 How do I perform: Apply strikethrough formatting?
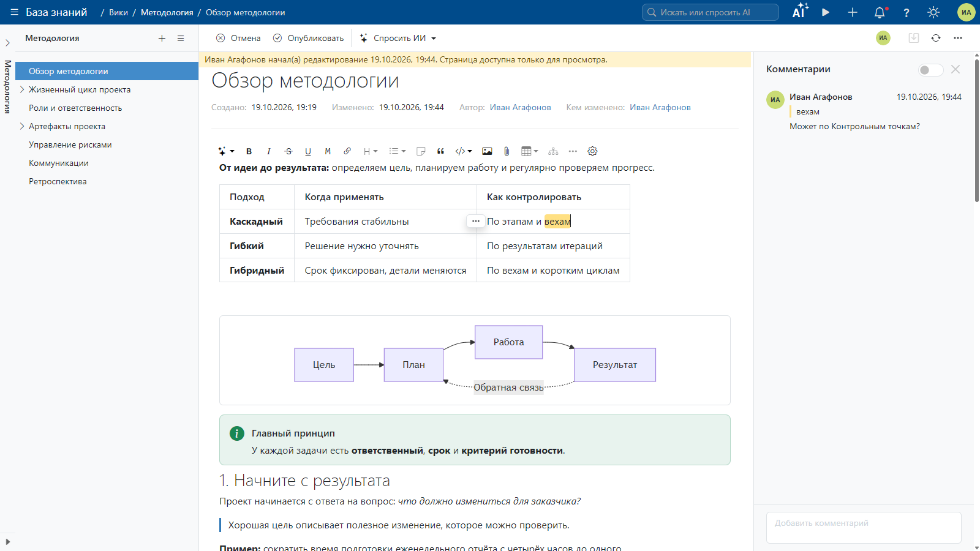tap(288, 151)
